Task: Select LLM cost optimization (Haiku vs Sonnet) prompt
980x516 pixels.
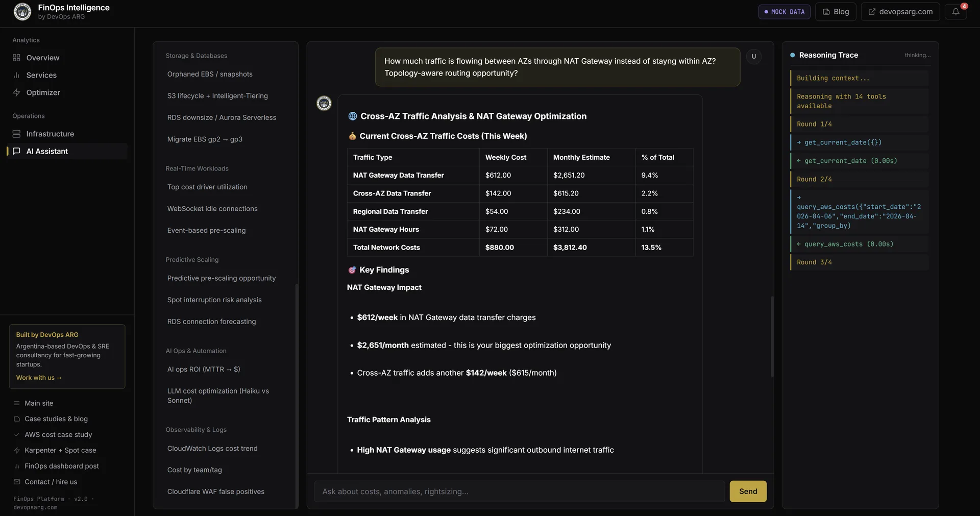Action: 225,396
